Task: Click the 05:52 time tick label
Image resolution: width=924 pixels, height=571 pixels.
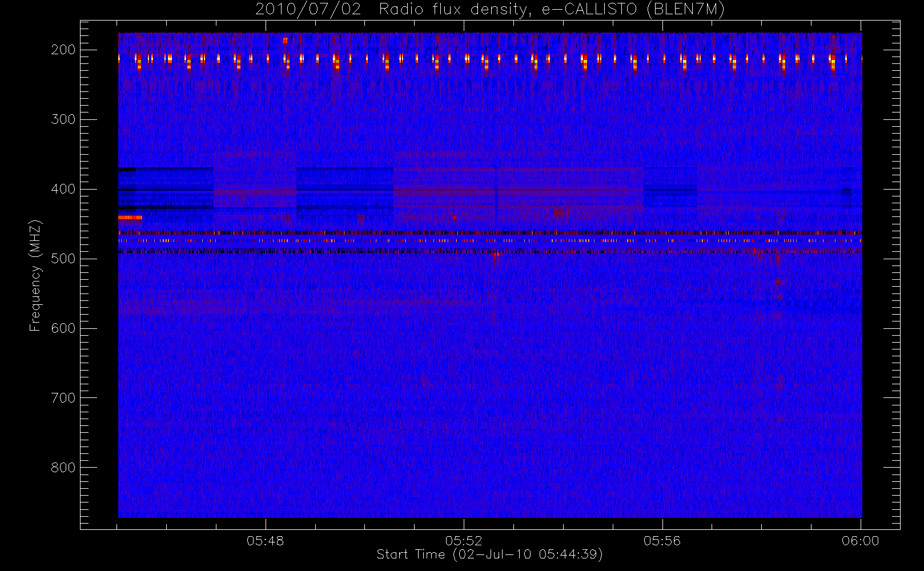Action: pos(464,541)
